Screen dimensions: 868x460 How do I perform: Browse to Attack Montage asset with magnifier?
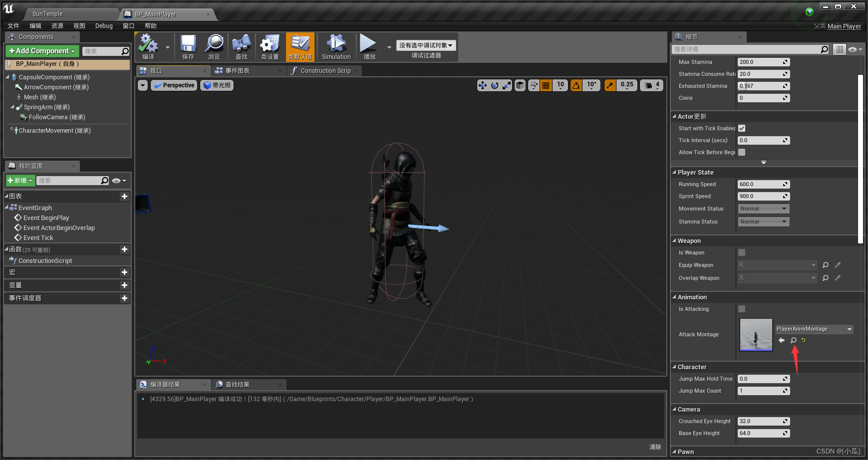794,340
